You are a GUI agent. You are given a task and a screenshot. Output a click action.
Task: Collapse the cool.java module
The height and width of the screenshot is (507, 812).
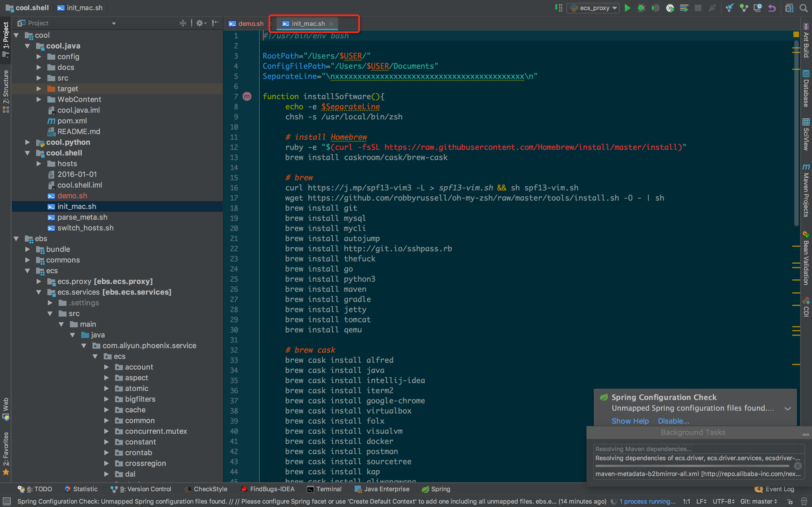coord(28,46)
